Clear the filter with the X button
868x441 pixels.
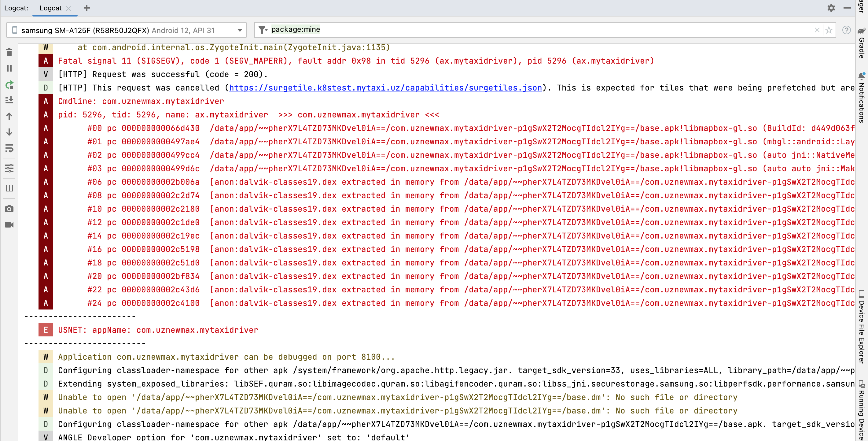point(817,30)
